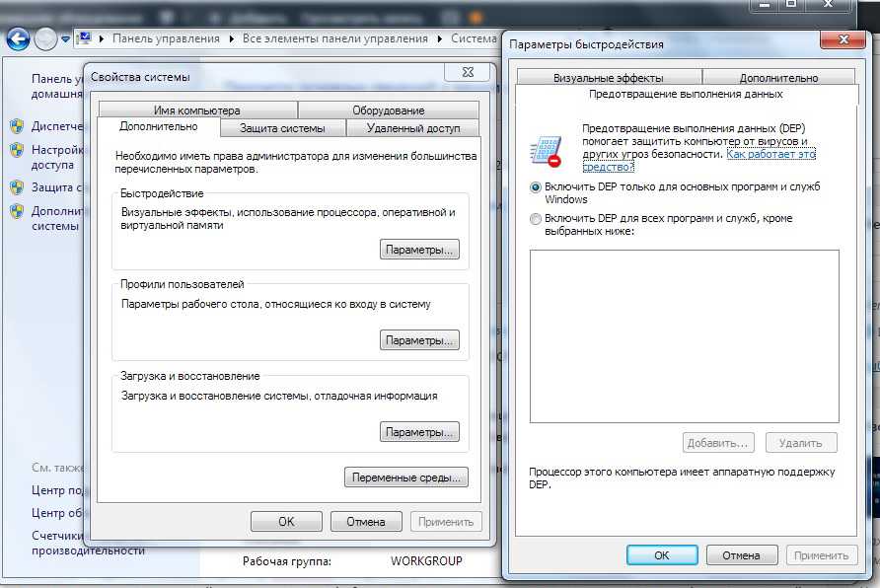
Task: Click the shield icon next to Диспетчер
Action: tap(17, 126)
